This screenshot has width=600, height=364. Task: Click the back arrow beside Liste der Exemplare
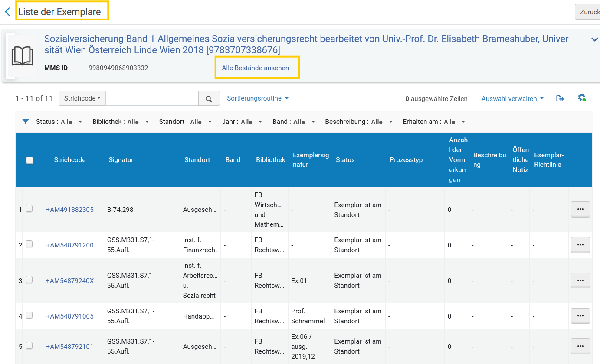coord(7,12)
